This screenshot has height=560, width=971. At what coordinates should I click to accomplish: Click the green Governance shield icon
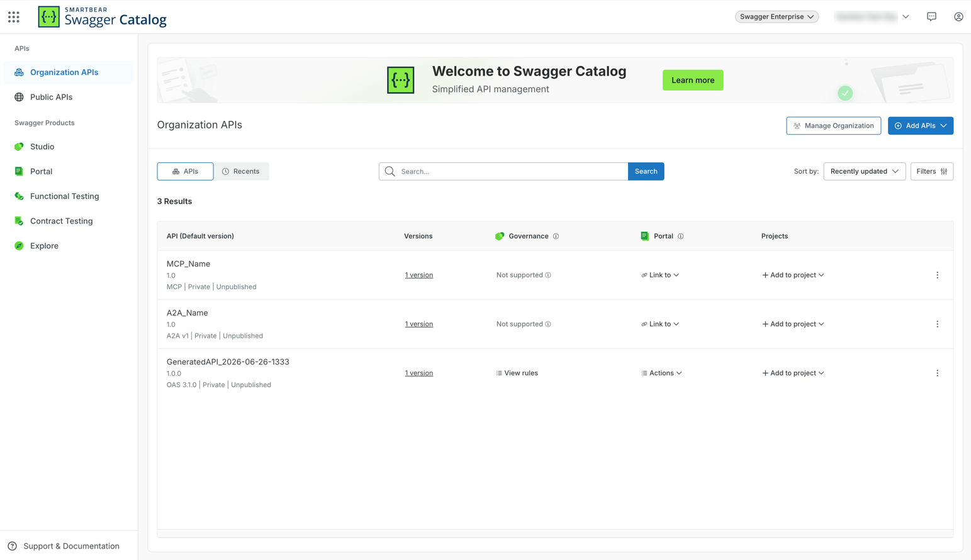[500, 237]
